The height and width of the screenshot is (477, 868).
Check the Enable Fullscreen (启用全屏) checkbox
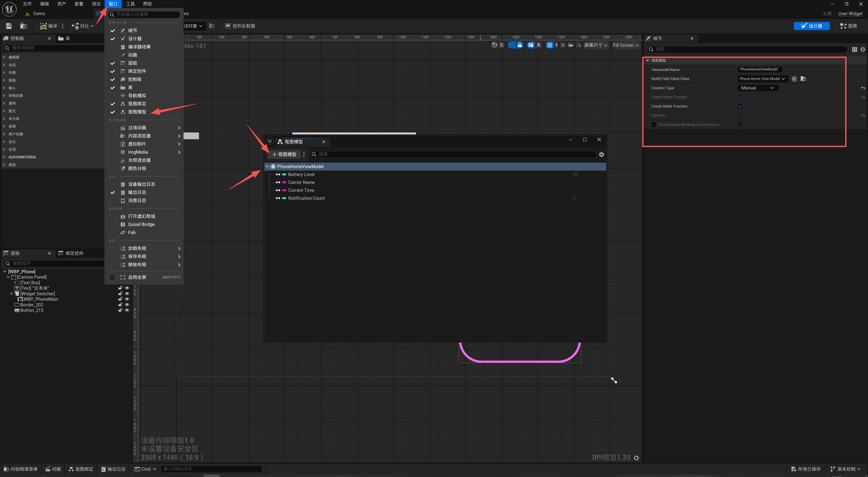pyautogui.click(x=113, y=277)
